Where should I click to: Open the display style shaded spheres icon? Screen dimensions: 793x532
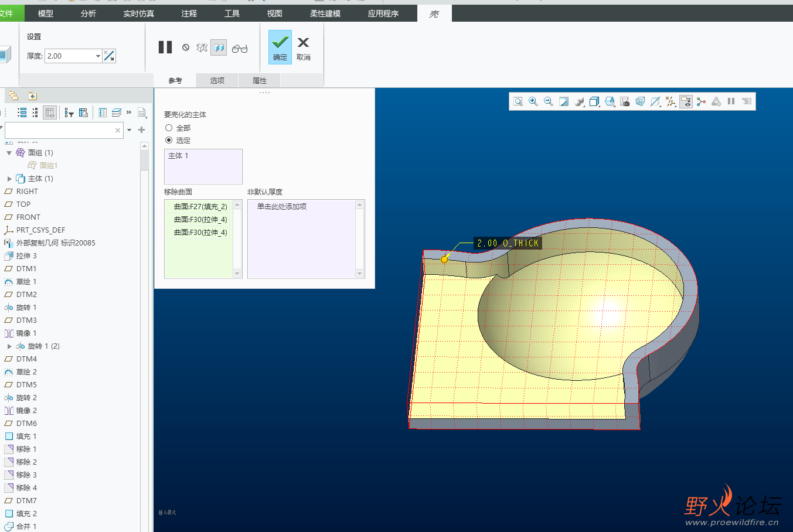tap(579, 101)
